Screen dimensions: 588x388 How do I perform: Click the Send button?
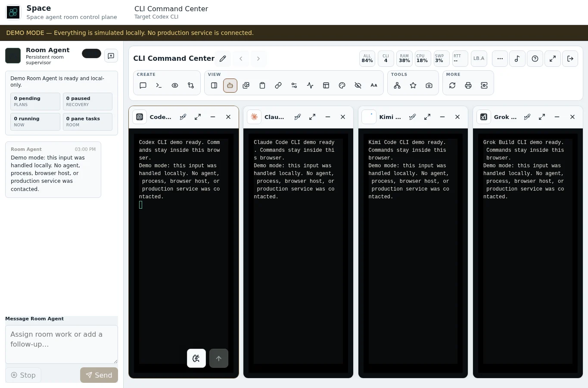(x=99, y=375)
